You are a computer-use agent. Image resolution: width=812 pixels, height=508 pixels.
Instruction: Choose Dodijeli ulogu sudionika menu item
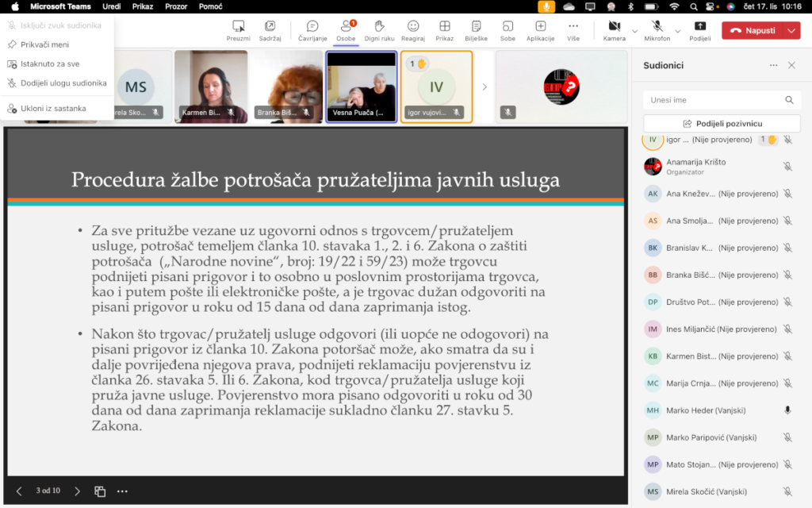pos(57,83)
